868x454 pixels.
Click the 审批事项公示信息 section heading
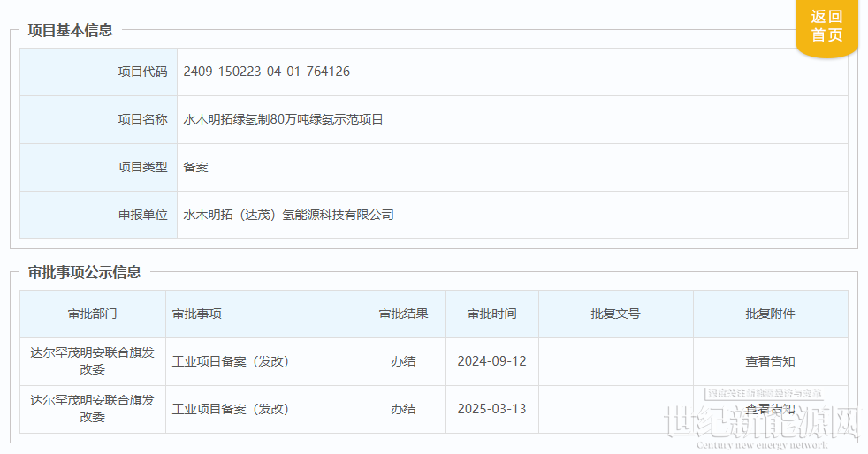(x=84, y=272)
